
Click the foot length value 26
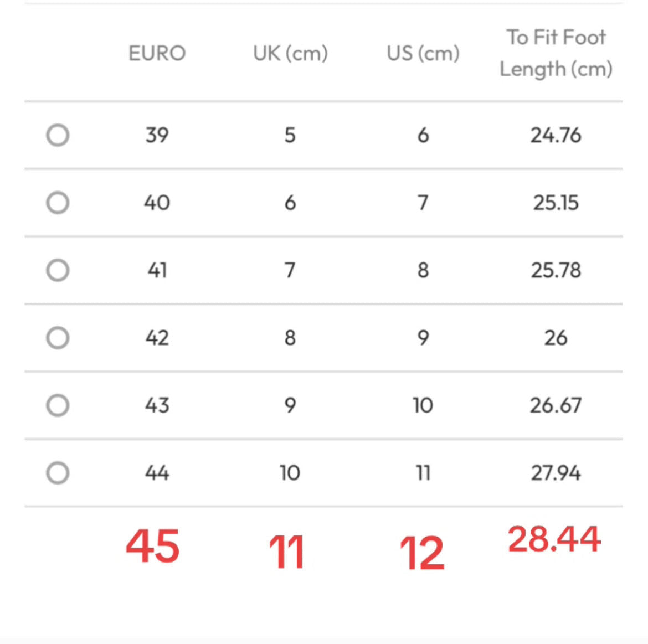tap(556, 338)
